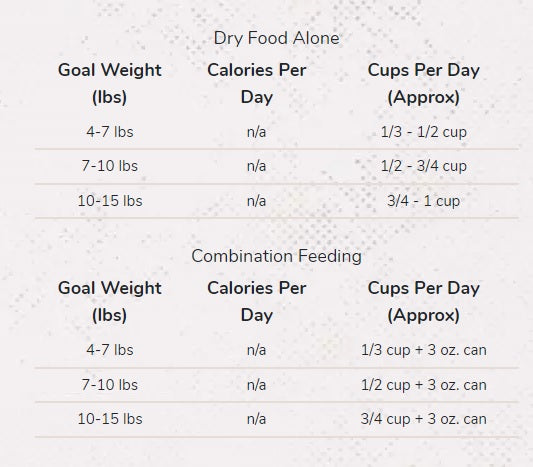Image resolution: width=533 pixels, height=467 pixels.
Task: Select the Combination Feeding heading
Action: tap(276, 256)
